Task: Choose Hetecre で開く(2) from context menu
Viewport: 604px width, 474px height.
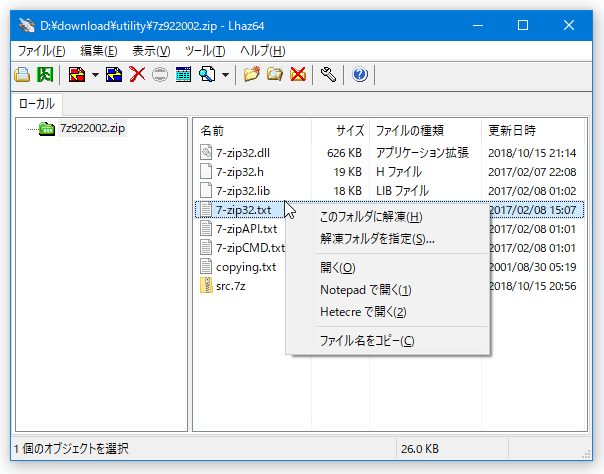Action: [x=388, y=312]
